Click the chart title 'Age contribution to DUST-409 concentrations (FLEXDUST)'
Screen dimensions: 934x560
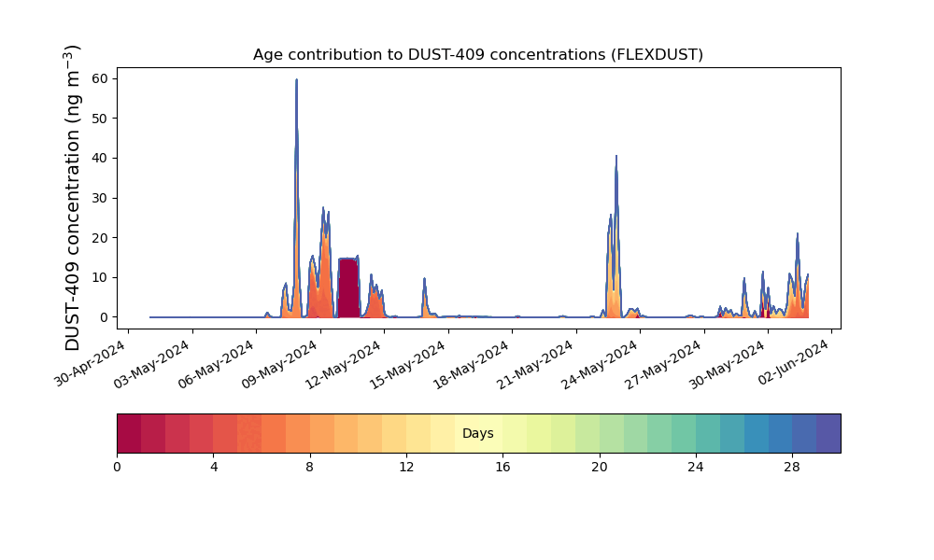477,55
